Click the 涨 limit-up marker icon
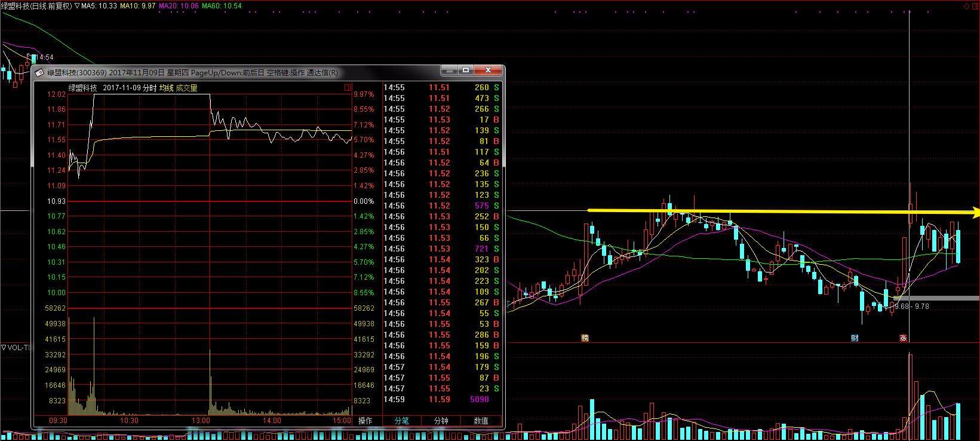The image size is (980, 441). point(903,338)
